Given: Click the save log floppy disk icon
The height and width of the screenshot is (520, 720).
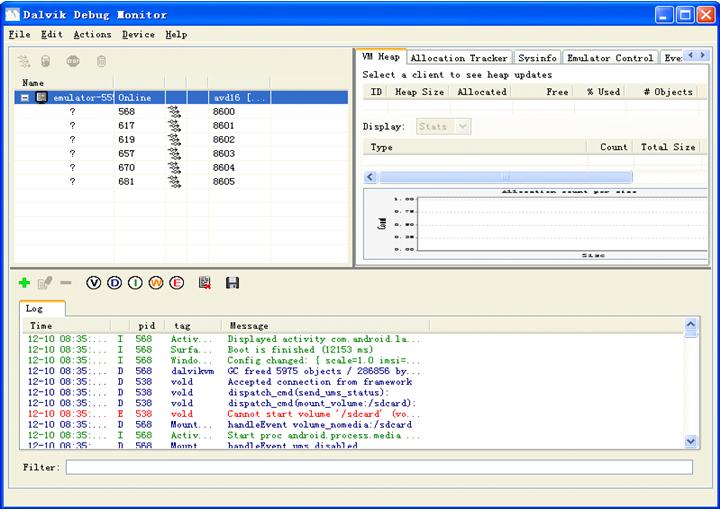Looking at the screenshot, I should (232, 283).
